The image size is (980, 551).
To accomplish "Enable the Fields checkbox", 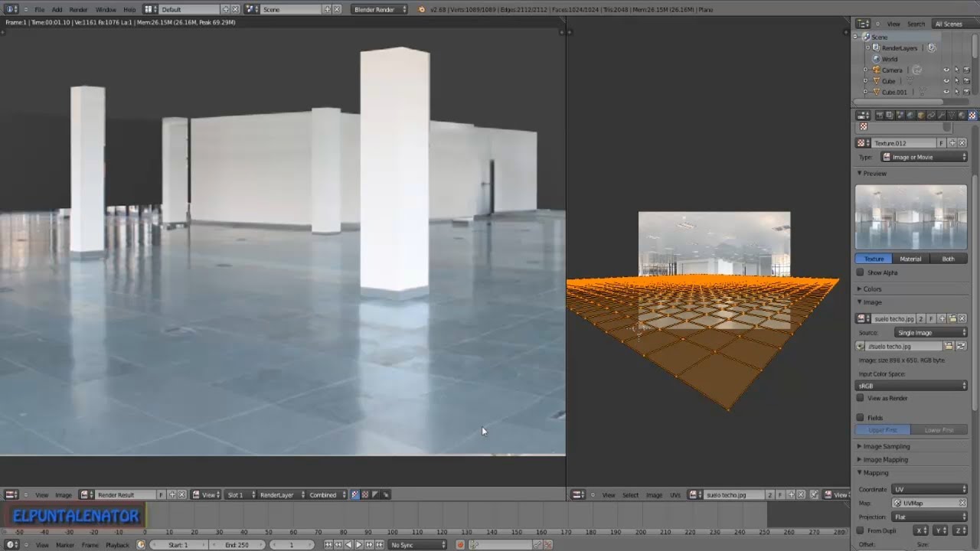I will pos(860,418).
